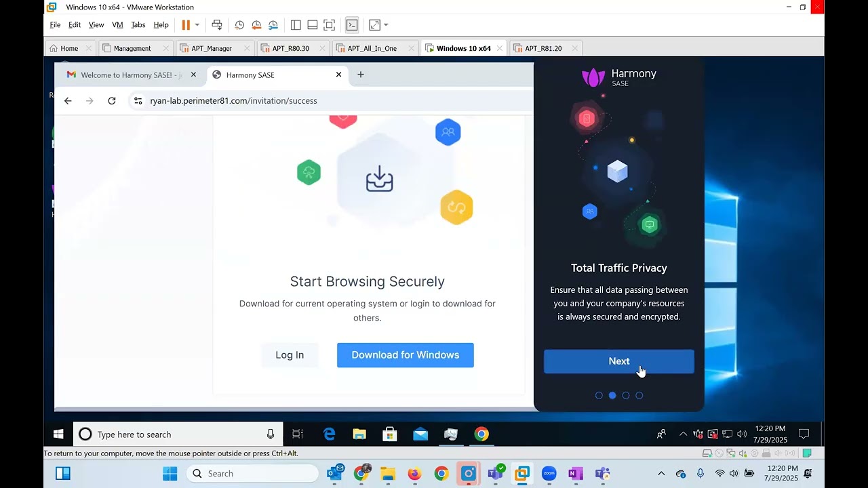Toggle the VMware library sidebar view

(296, 25)
